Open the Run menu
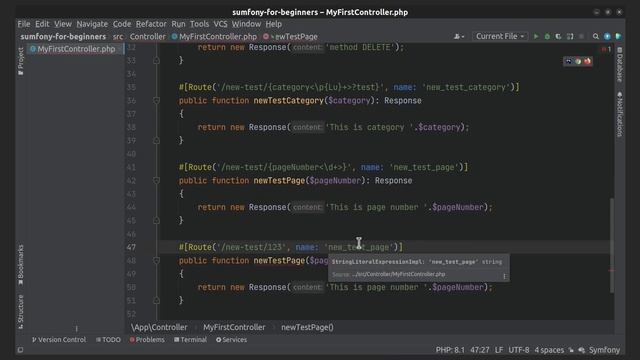This screenshot has width=640, height=360. (178, 24)
